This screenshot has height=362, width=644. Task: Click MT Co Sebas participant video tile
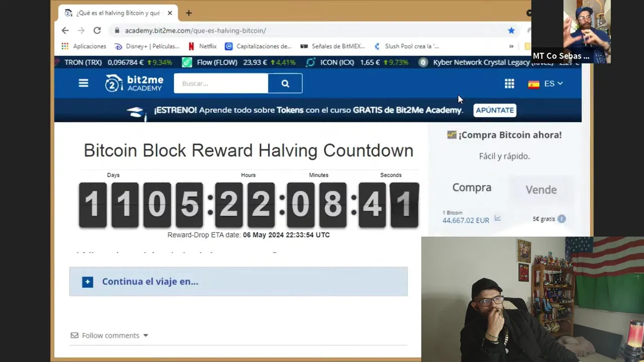(x=571, y=31)
